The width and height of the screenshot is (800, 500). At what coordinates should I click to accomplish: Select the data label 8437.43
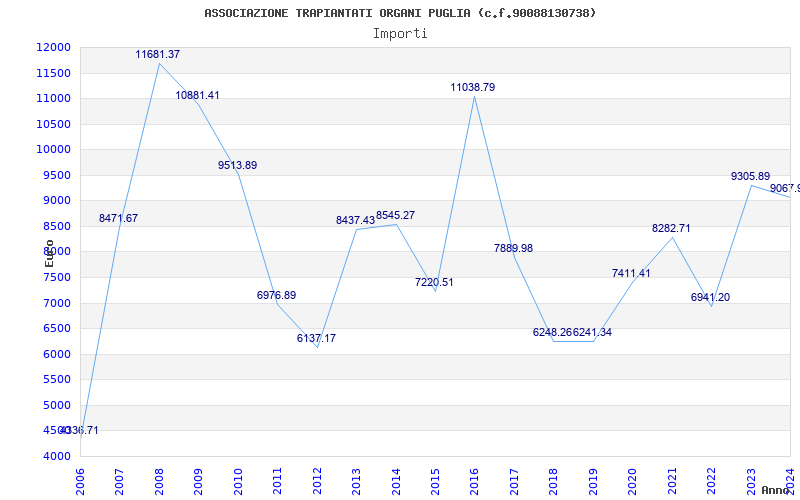click(x=355, y=220)
